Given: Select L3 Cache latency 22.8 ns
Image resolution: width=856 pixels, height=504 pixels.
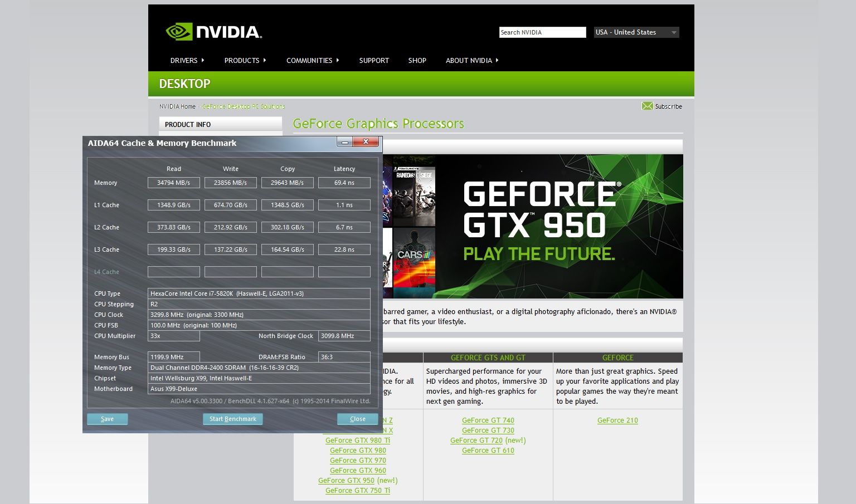Looking at the screenshot, I should (344, 249).
